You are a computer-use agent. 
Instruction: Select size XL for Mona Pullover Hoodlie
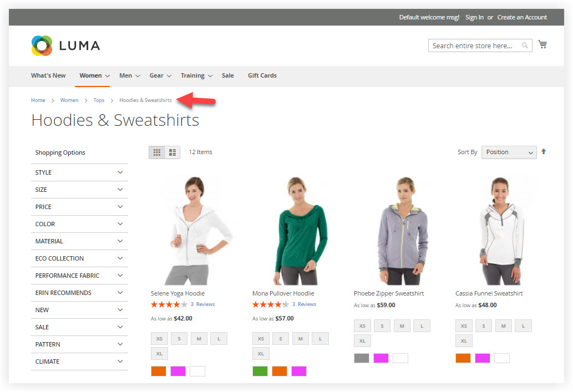(x=261, y=353)
